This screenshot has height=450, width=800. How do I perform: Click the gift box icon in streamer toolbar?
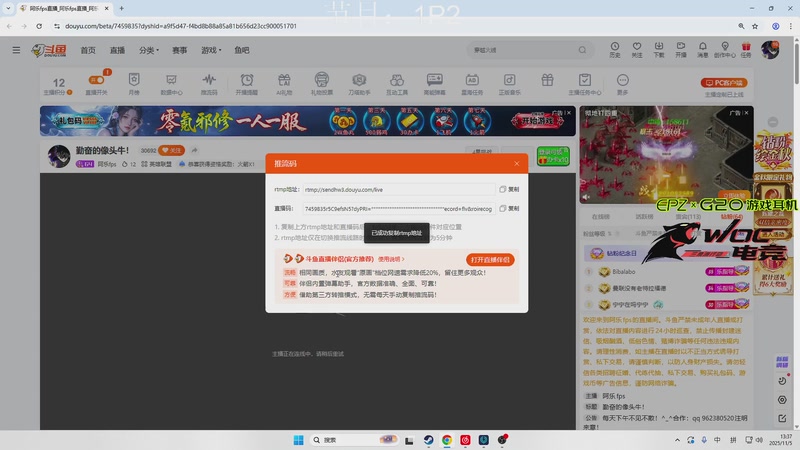click(x=547, y=80)
